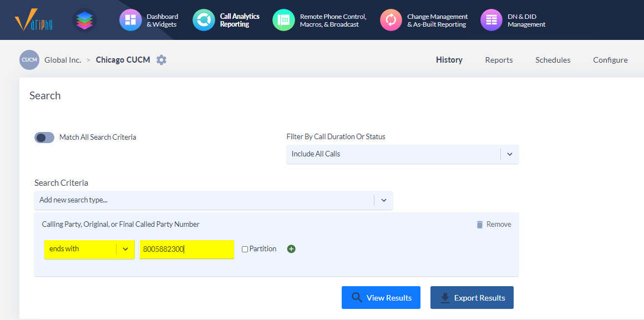Click the Chicago CUCM breadcrumb
The width and height of the screenshot is (644, 320).
(x=123, y=60)
